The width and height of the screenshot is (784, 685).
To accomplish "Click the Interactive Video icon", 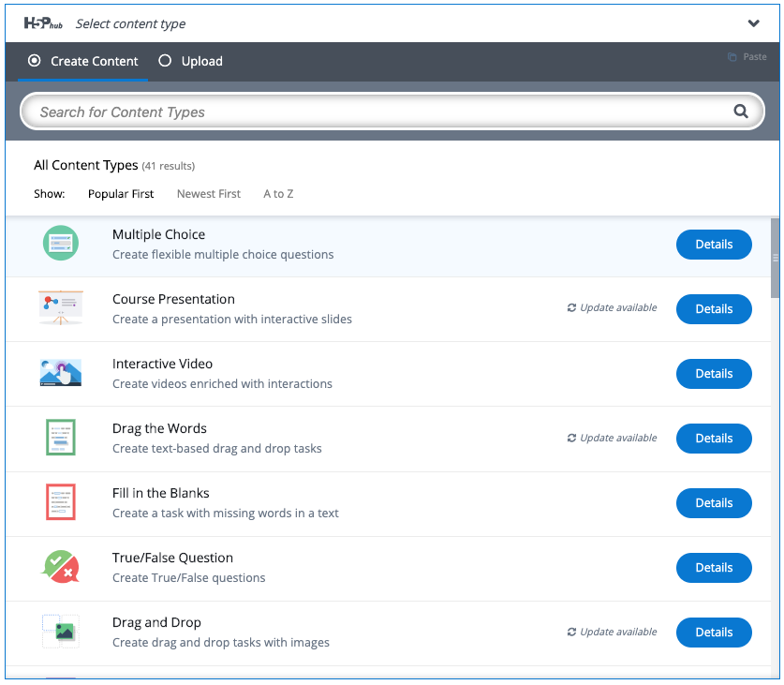I will point(61,373).
